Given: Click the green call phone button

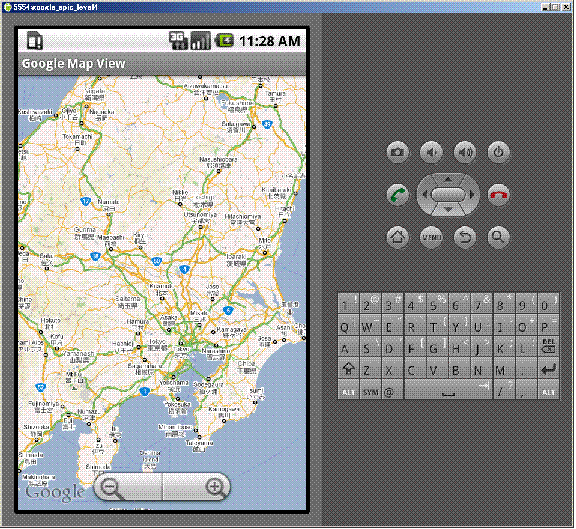Looking at the screenshot, I should click(397, 195).
